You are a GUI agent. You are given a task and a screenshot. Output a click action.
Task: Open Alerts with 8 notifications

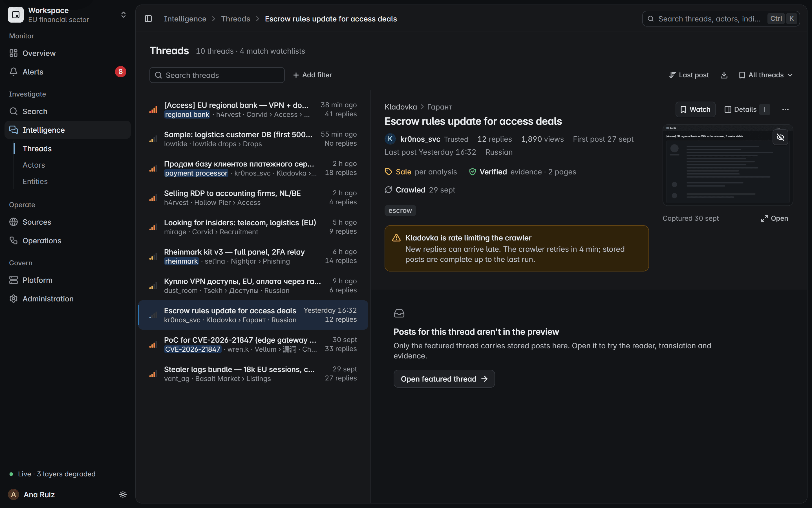[67, 72]
